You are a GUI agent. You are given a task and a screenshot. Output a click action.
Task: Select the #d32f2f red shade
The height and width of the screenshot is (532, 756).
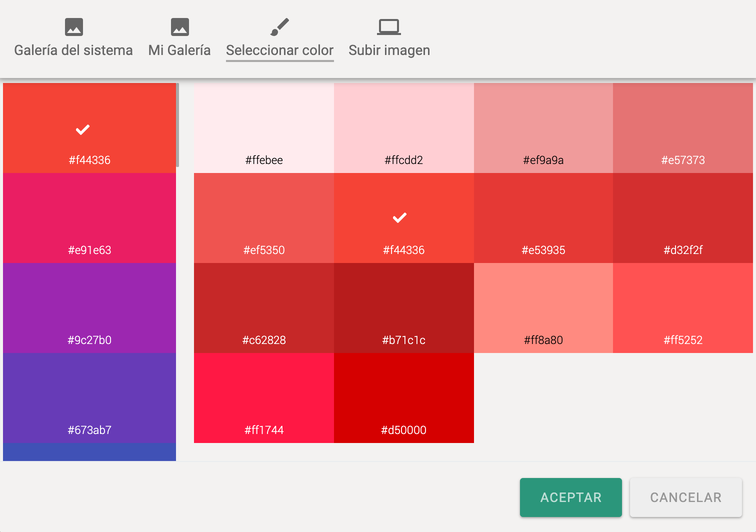coord(683,218)
